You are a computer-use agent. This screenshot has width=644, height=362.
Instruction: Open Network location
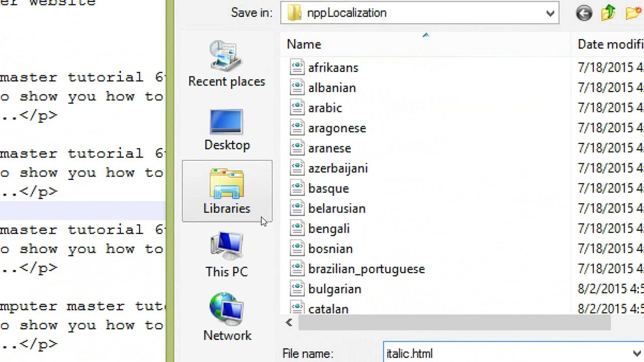pos(227,318)
